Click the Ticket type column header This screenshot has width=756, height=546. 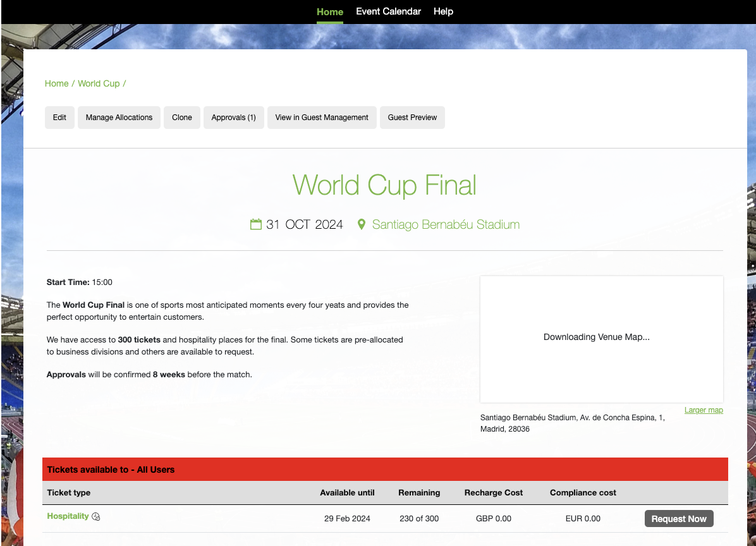68,492
